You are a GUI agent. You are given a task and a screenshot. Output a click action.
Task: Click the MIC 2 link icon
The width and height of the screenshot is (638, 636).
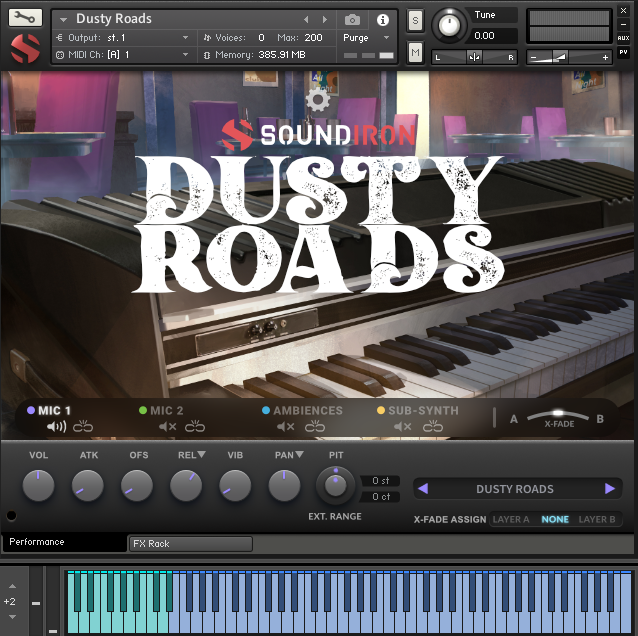(x=195, y=426)
